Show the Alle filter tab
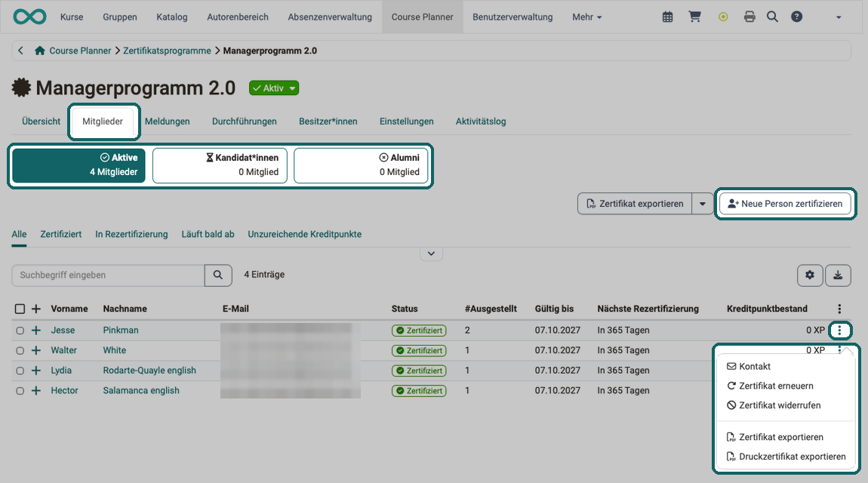868x483 pixels. pyautogui.click(x=19, y=234)
